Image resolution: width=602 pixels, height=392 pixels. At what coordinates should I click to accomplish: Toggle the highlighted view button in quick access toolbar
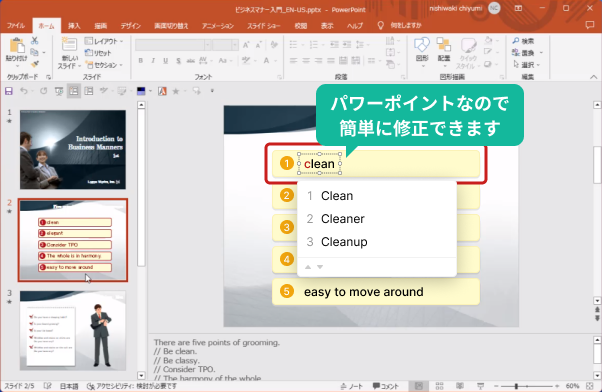pyautogui.click(x=73, y=91)
